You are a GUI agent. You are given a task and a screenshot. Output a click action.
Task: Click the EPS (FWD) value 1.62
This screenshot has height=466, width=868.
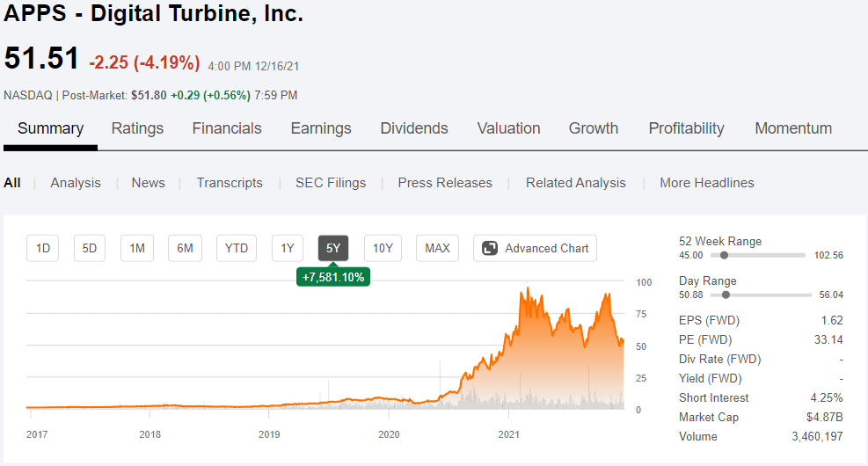tap(832, 320)
